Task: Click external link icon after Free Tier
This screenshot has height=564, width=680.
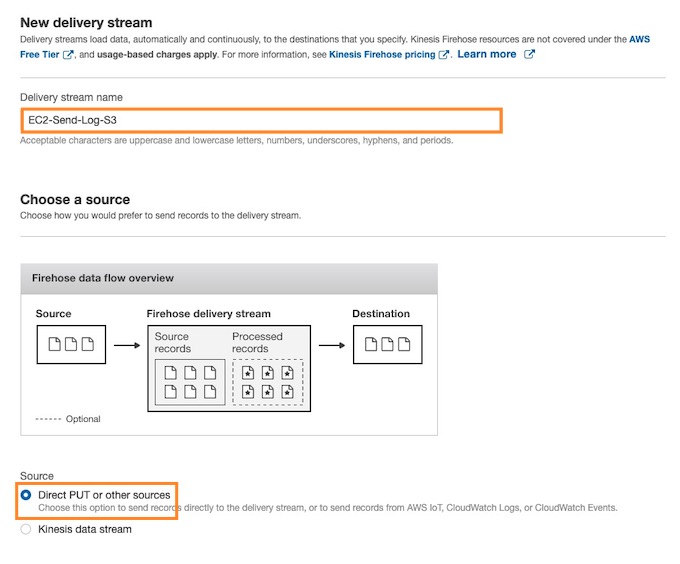Action: pyautogui.click(x=68, y=55)
